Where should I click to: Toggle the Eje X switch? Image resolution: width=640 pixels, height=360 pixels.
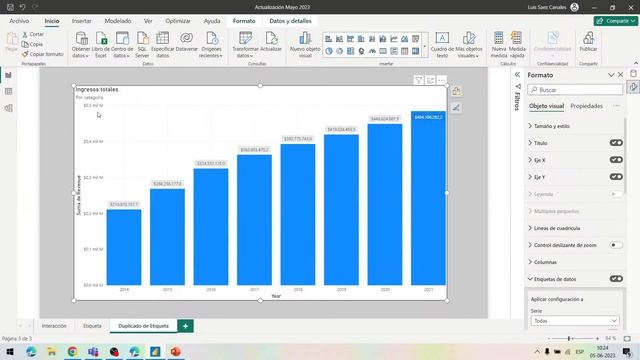pos(616,160)
